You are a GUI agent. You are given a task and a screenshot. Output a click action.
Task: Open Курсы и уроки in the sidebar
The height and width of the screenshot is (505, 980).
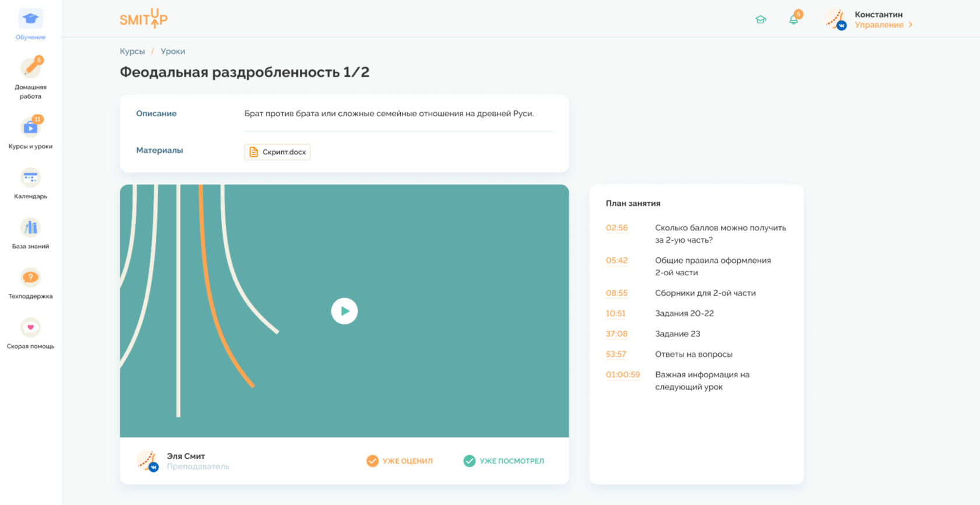coord(30,133)
